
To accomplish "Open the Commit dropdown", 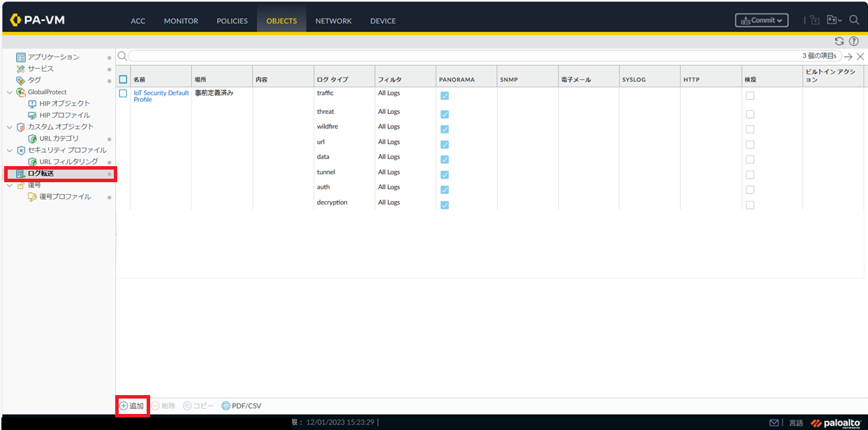I will tap(761, 20).
